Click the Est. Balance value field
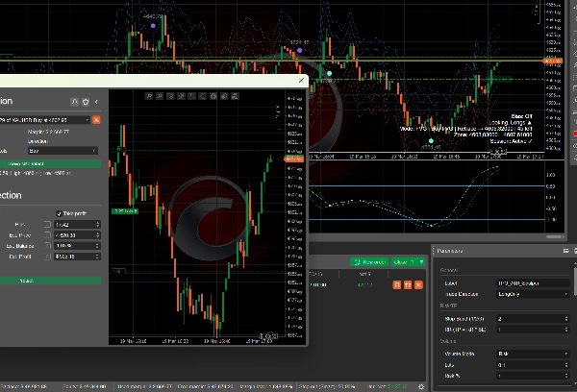577x392 pixels. point(77,246)
